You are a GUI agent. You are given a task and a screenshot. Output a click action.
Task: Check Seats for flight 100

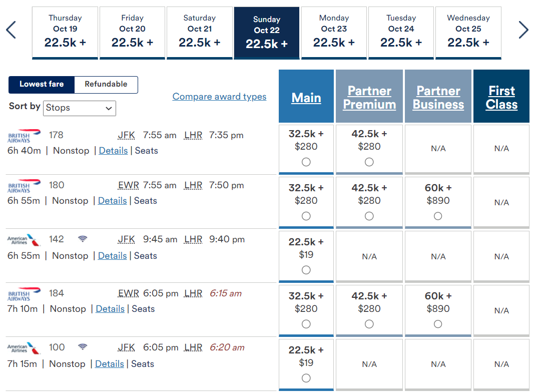142,364
